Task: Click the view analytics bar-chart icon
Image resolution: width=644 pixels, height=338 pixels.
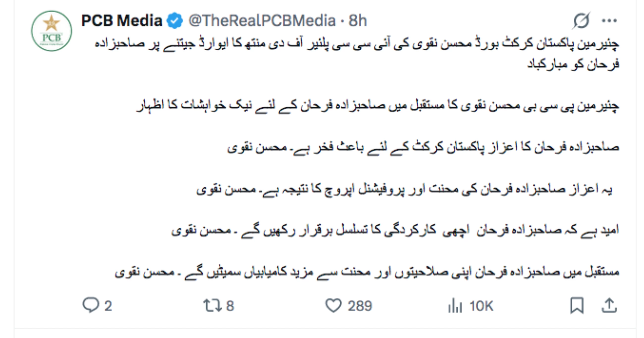Action: [455, 306]
